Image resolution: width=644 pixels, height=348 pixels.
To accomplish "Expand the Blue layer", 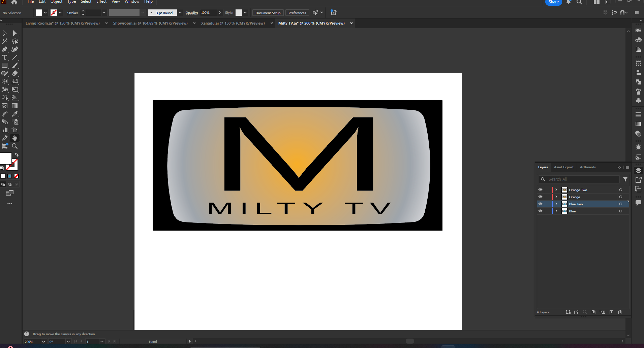I will pyautogui.click(x=556, y=211).
